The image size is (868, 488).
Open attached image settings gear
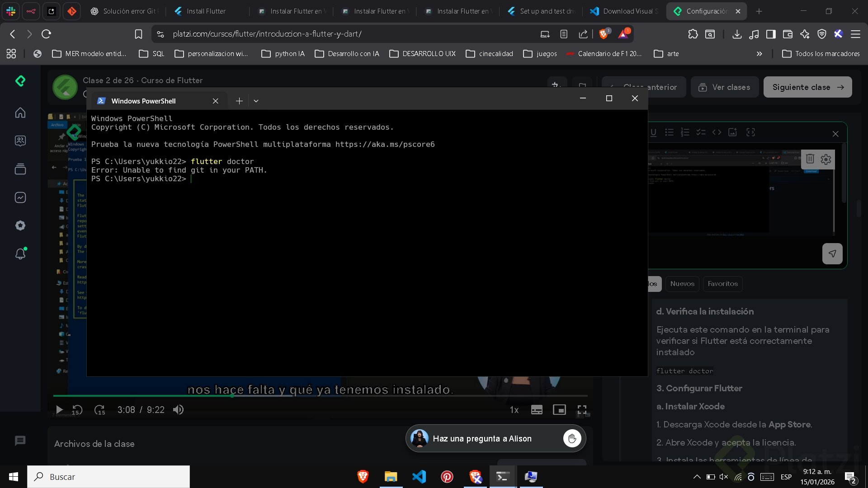pyautogui.click(x=826, y=159)
